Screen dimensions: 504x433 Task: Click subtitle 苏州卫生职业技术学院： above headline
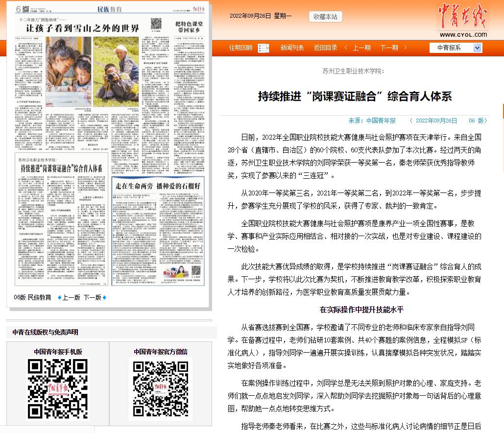tap(353, 72)
